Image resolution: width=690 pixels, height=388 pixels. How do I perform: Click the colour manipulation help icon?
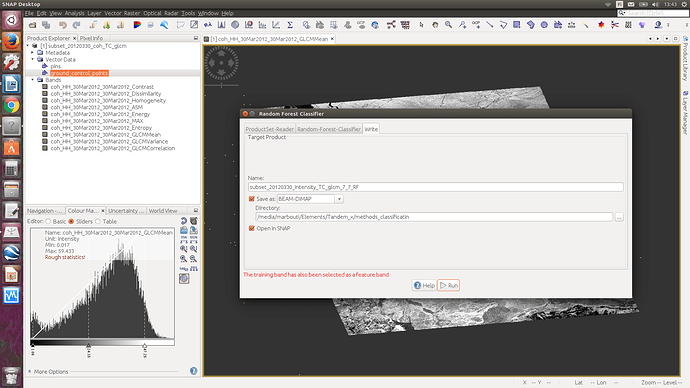[194, 371]
